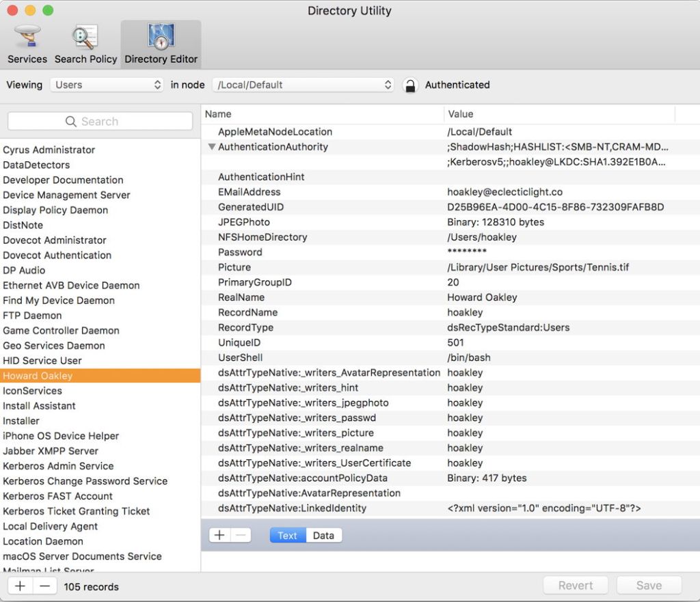Click the NFSHomeDirectory value /Users/hoakley
The height and width of the screenshot is (602, 700).
482,237
